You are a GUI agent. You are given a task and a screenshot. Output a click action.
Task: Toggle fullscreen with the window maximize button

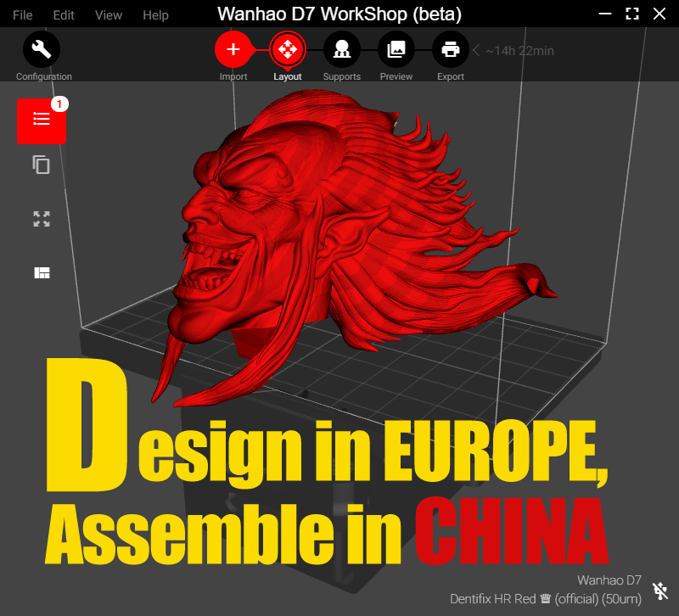point(632,14)
